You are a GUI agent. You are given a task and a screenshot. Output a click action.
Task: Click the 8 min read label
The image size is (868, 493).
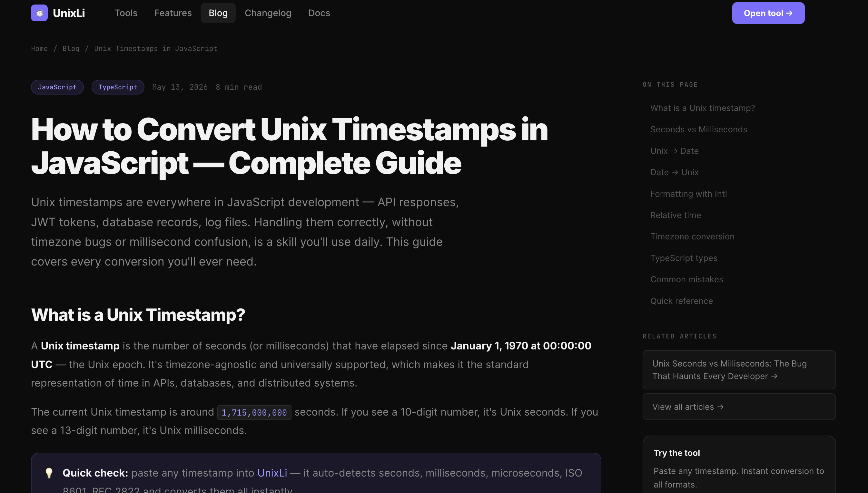click(239, 87)
